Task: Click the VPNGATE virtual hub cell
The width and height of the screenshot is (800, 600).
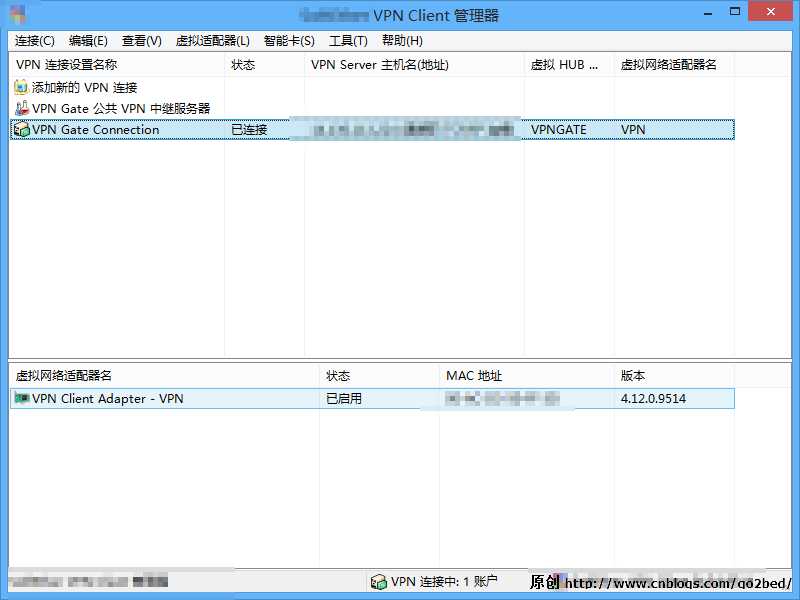Action: [559, 130]
